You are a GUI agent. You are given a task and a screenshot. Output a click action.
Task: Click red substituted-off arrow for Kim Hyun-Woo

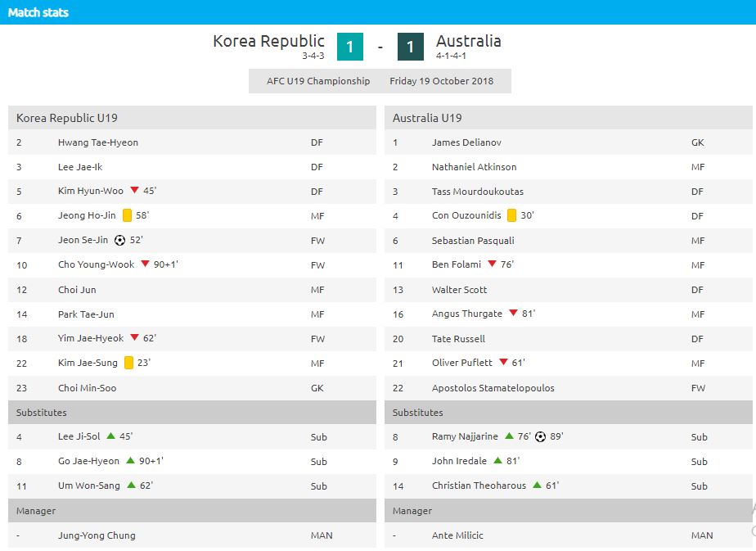pos(134,190)
